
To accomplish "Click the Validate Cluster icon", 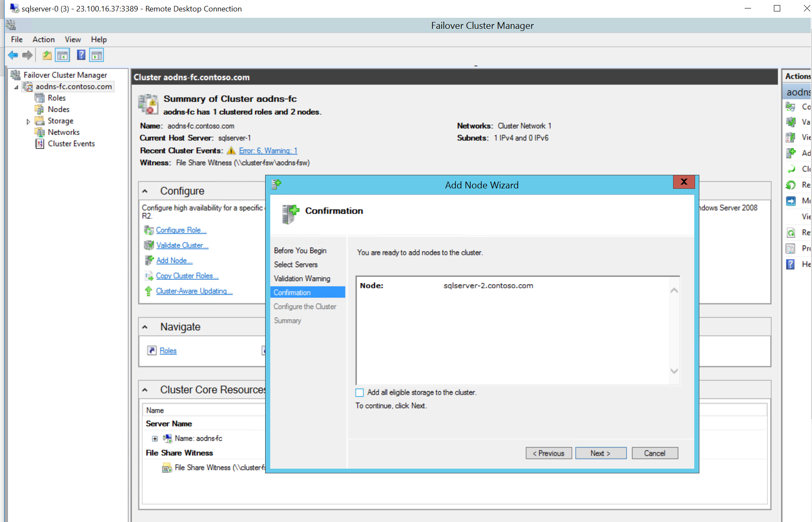I will (x=149, y=245).
